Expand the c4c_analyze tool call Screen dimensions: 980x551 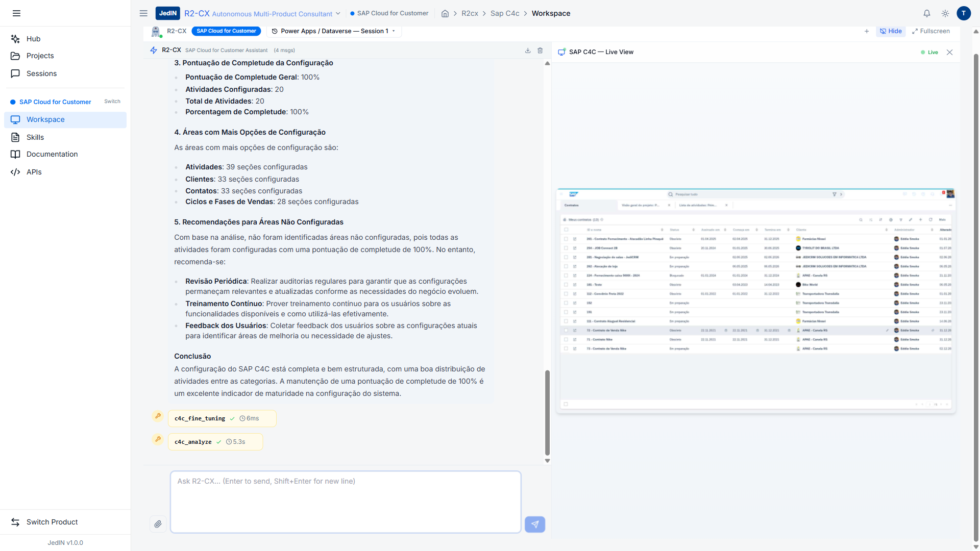(x=215, y=442)
